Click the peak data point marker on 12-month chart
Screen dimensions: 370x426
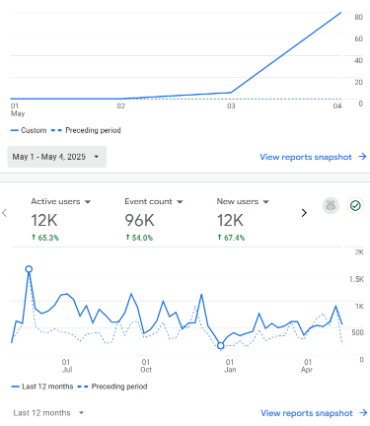[x=29, y=269]
